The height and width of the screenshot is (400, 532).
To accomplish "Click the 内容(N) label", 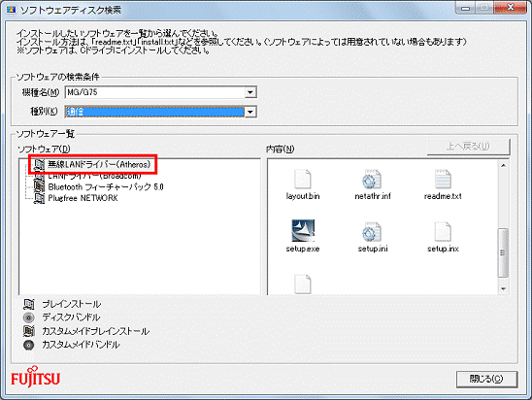I will click(280, 149).
